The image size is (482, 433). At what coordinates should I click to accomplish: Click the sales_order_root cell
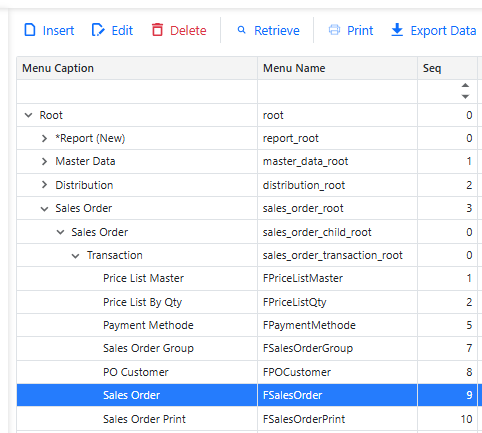(x=337, y=208)
